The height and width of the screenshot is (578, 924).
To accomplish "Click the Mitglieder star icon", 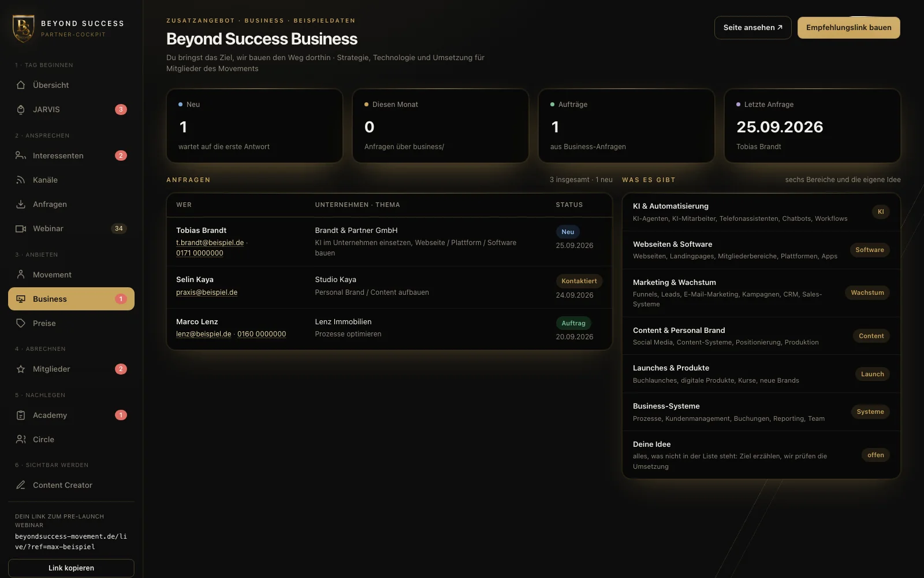I will (21, 369).
